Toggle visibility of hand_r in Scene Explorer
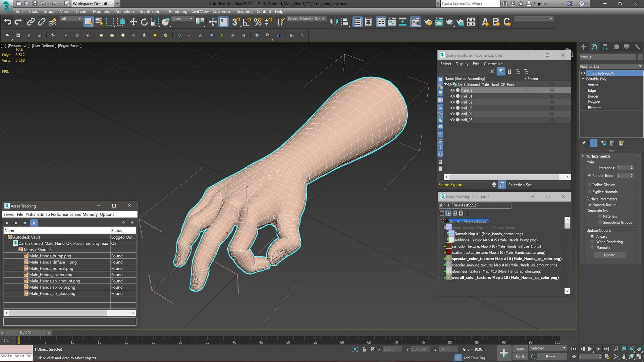 click(x=452, y=90)
